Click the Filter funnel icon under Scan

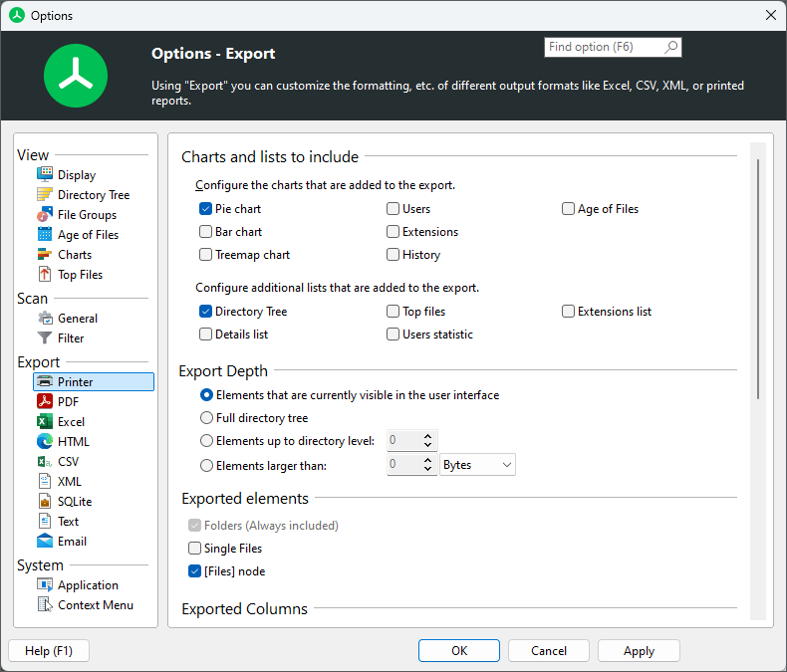pos(45,338)
